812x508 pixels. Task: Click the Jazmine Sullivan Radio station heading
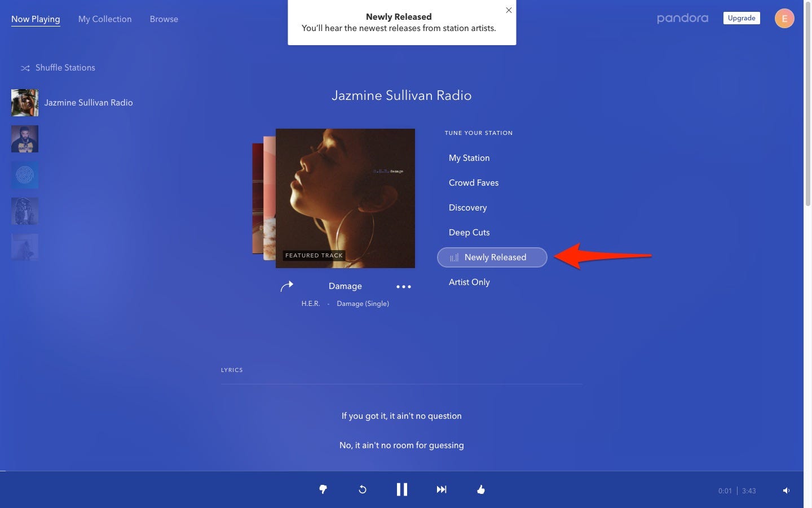401,95
